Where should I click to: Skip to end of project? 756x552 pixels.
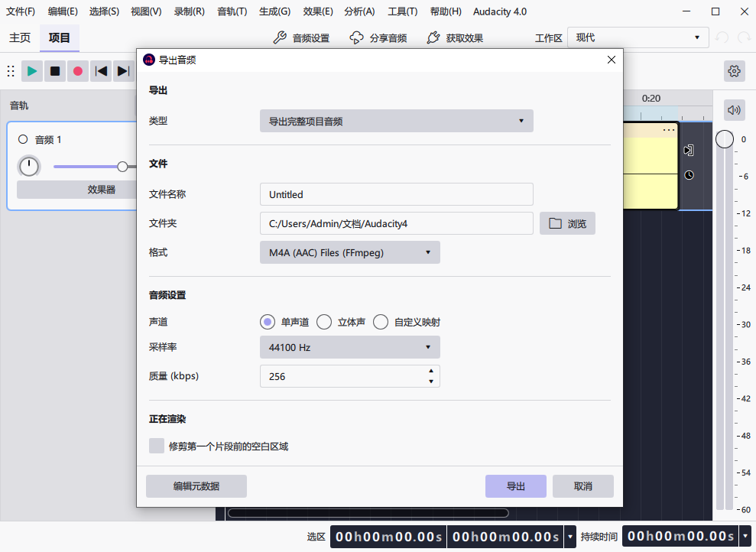123,71
